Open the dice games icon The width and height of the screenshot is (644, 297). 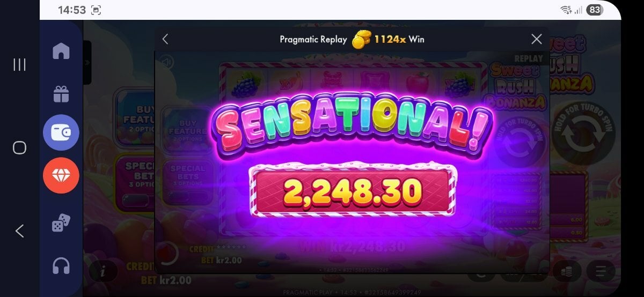tap(61, 222)
